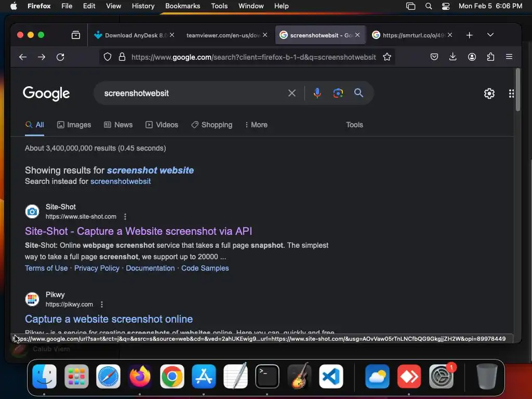The height and width of the screenshot is (399, 532).
Task: View site security padlock info
Action: (122, 57)
